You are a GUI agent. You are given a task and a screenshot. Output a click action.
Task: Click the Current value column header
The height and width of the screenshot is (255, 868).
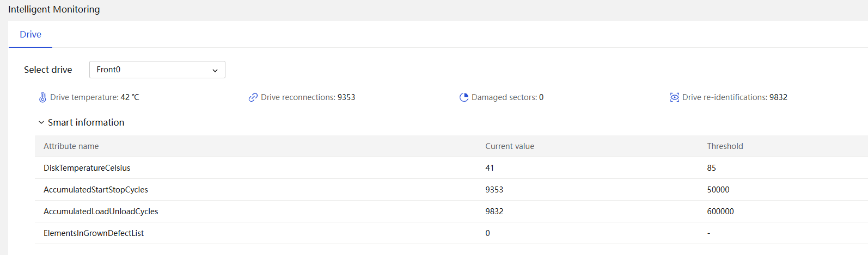(x=510, y=146)
